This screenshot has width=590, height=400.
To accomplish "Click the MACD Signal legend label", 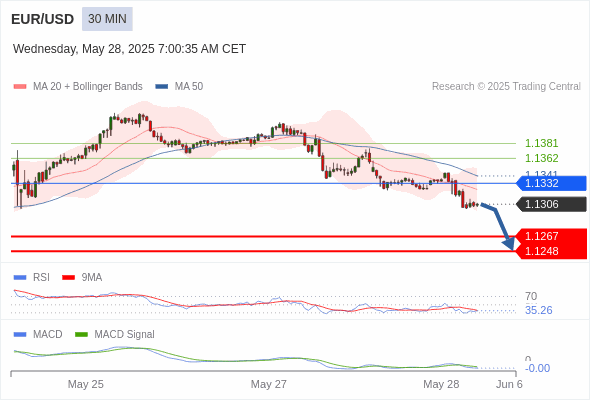I will 125,335.
